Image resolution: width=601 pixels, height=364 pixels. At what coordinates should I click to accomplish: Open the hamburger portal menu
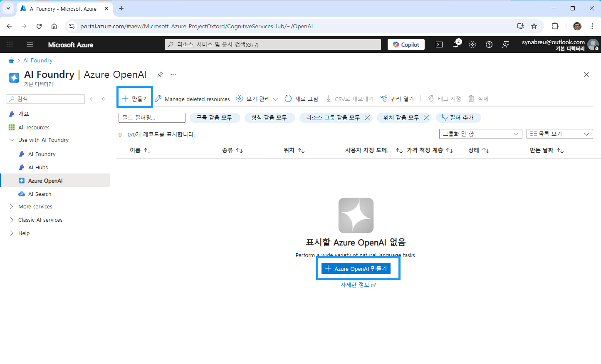pyautogui.click(x=30, y=45)
